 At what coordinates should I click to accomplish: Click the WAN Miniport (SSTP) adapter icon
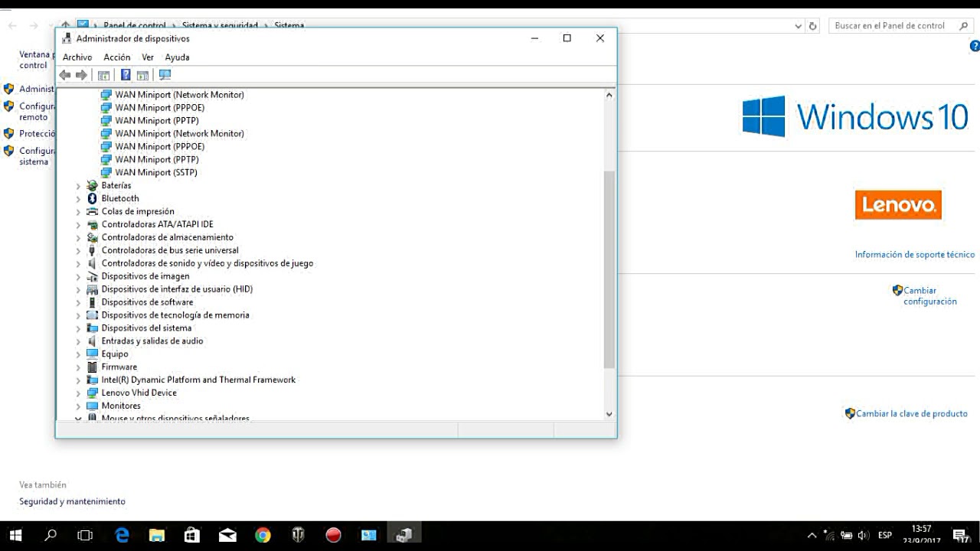click(106, 172)
